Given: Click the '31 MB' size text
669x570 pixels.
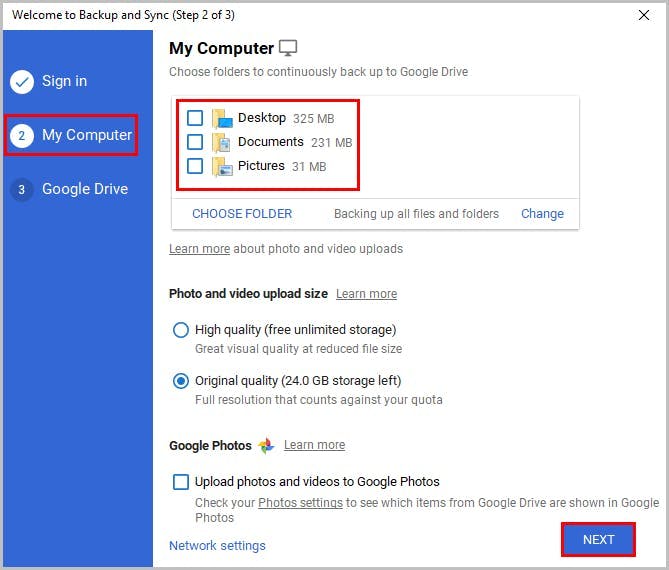Looking at the screenshot, I should point(309,166).
